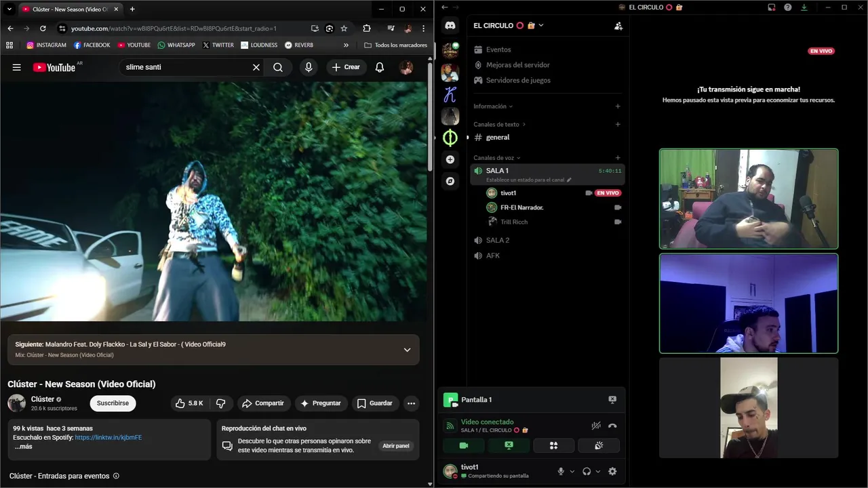Open the EL CIRCULO server dropdown menu

509,26
